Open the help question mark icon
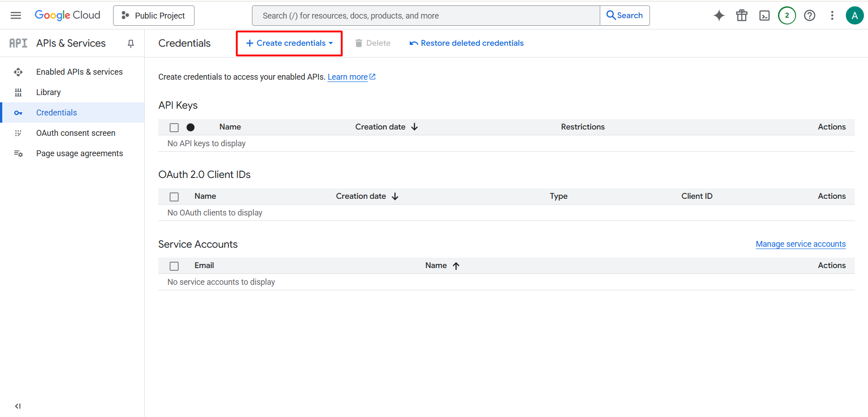This screenshot has height=417, width=868. coord(810,15)
